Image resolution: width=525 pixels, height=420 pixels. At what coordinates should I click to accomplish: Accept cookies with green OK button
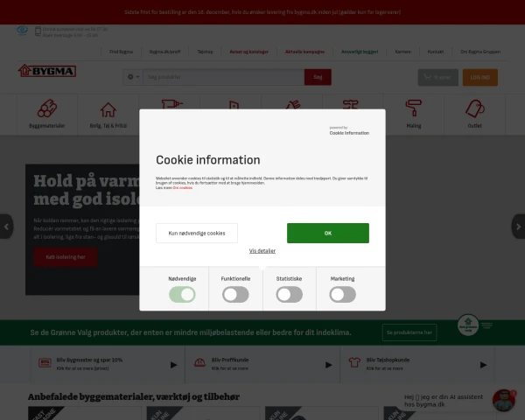tap(328, 233)
